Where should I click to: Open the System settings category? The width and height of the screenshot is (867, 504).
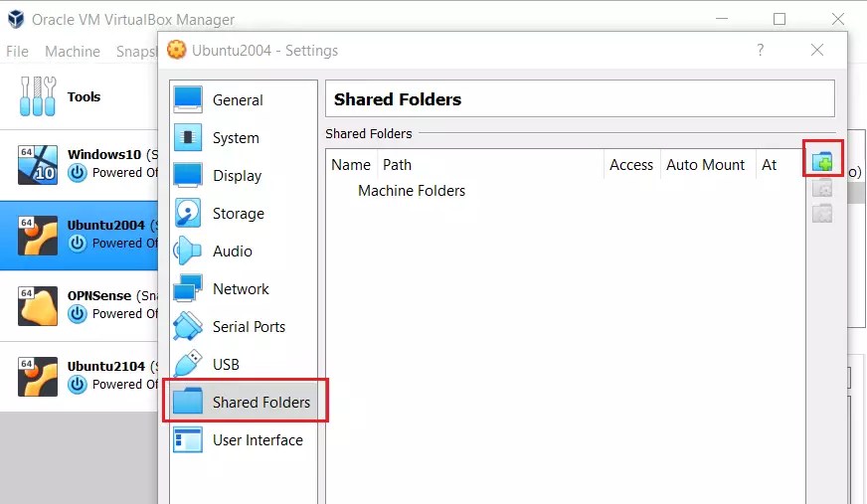244,137
